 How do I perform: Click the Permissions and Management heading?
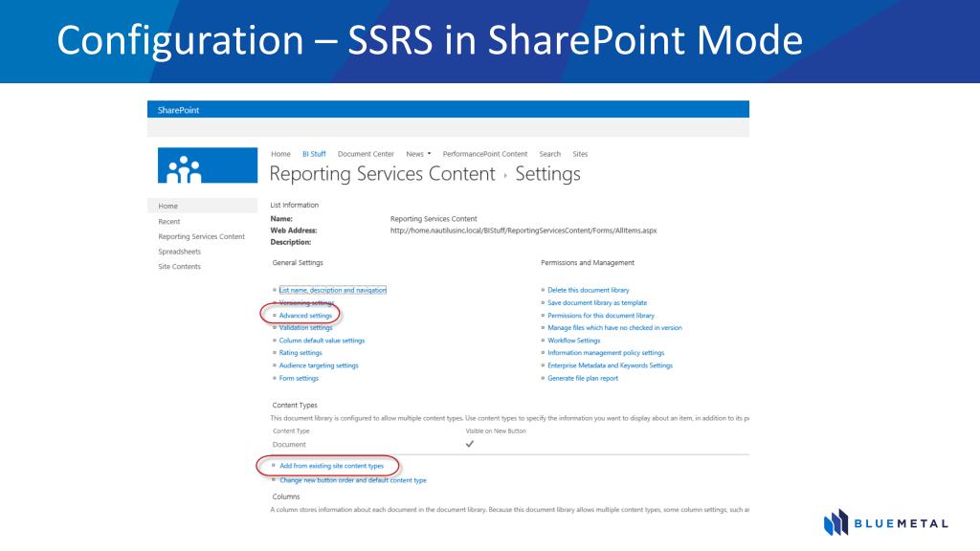(x=588, y=263)
